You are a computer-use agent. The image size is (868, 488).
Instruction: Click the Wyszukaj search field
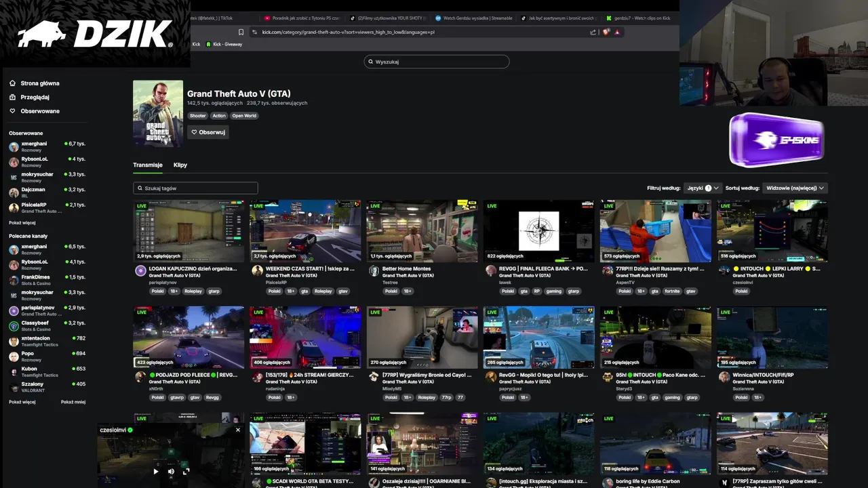pos(437,62)
